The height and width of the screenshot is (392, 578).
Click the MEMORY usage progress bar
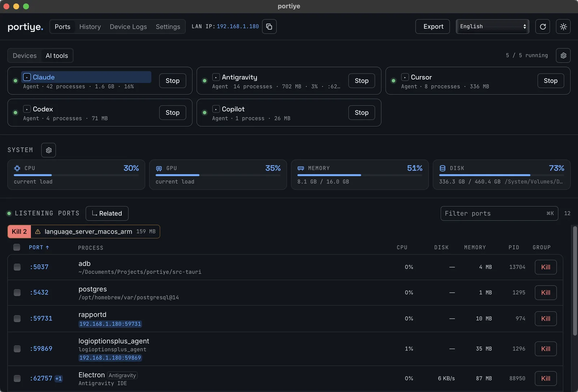(360, 175)
